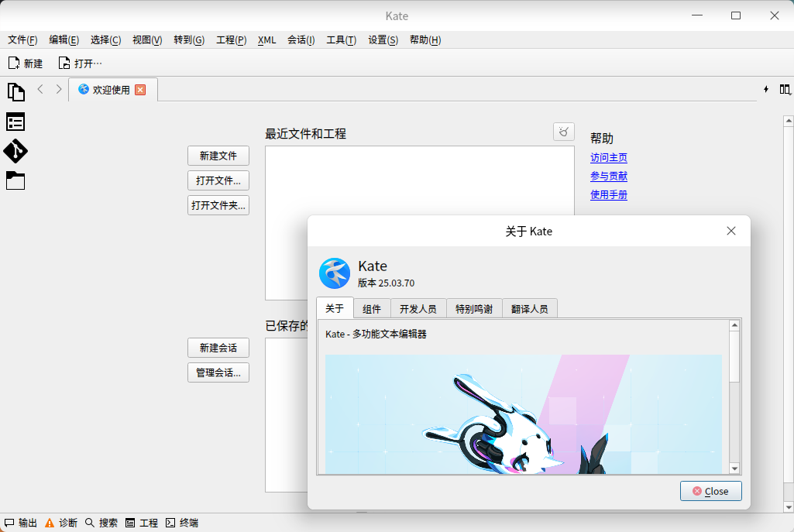Screen dimensions: 794x532
Task: Click the 新建文件 button
Action: point(218,156)
